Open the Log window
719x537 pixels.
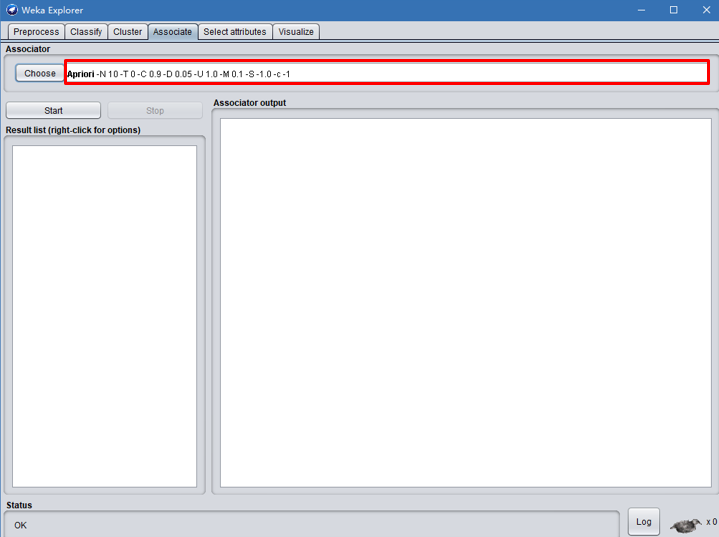(644, 522)
